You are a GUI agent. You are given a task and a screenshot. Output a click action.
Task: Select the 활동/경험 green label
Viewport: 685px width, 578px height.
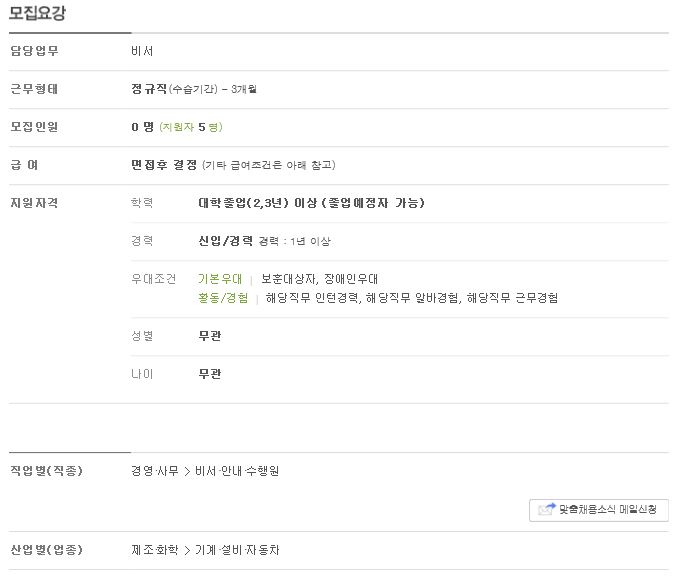223,298
